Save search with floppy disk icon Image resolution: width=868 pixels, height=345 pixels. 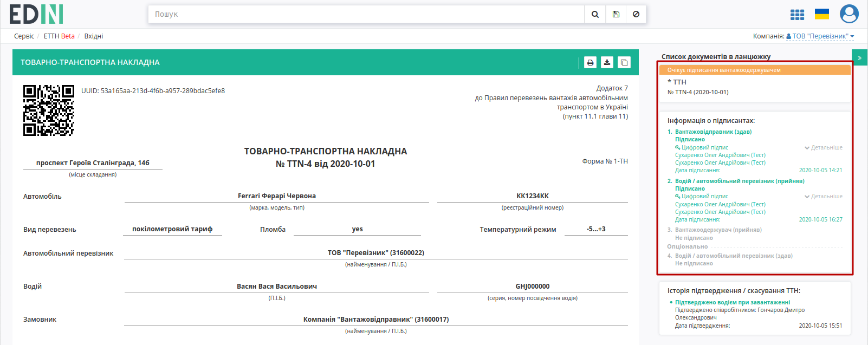[x=616, y=14]
